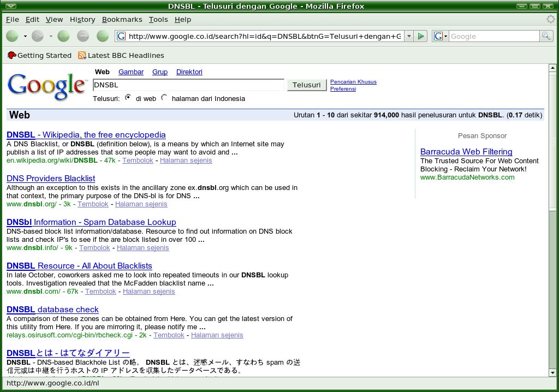Open the Pencarian Khusus link

[x=353, y=82]
